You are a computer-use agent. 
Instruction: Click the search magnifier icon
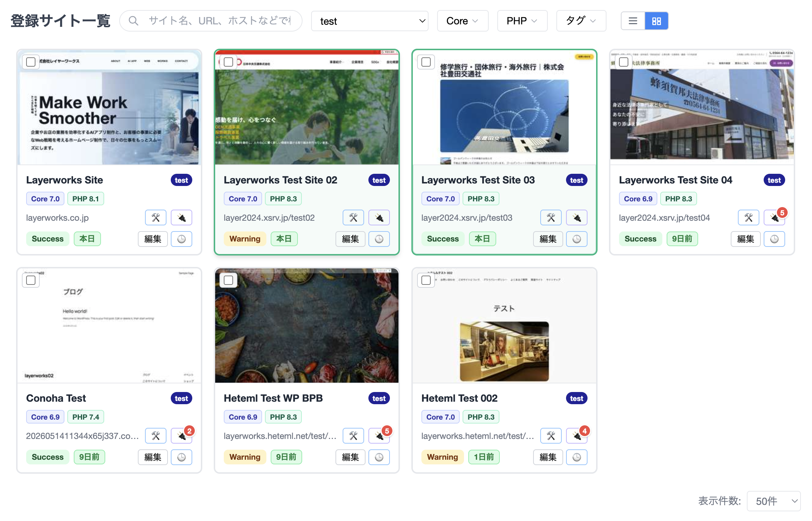(134, 21)
